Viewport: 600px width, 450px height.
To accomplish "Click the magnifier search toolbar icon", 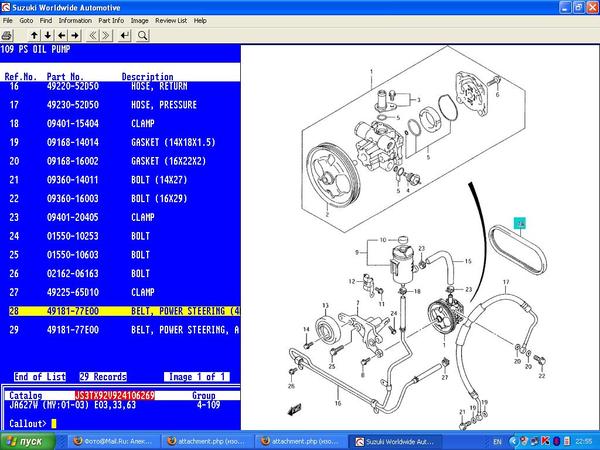I will (142, 36).
